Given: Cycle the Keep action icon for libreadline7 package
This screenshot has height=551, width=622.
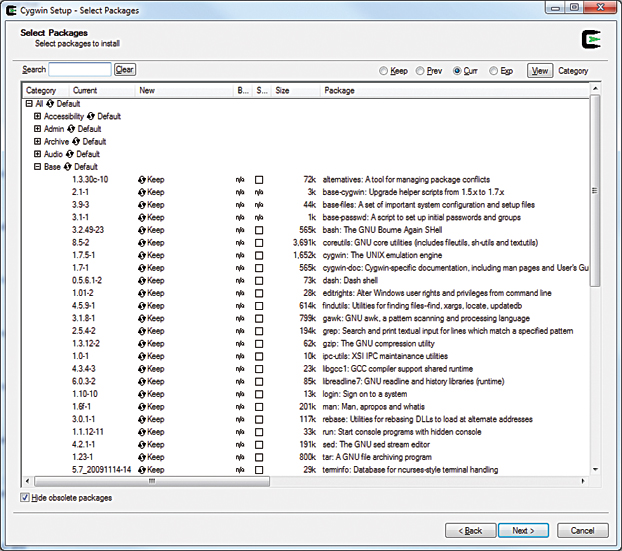Looking at the screenshot, I should (142, 382).
